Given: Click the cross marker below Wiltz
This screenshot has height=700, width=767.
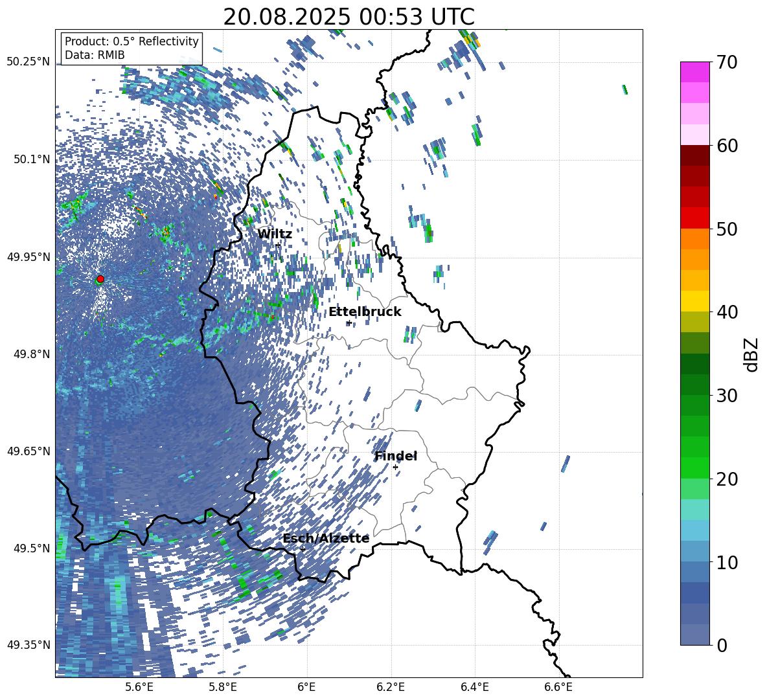Looking at the screenshot, I should (278, 245).
